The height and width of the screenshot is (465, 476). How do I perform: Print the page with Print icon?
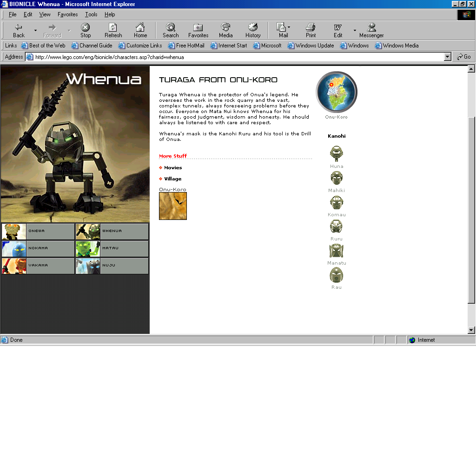point(311,30)
